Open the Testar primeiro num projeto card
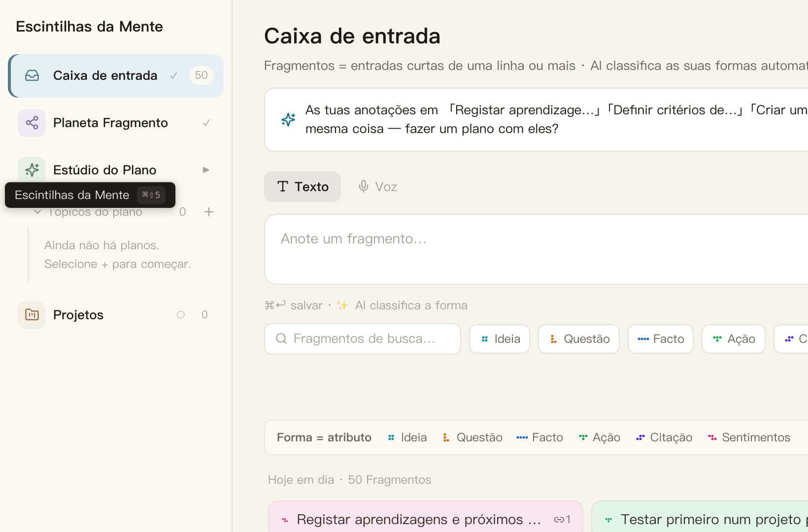The height and width of the screenshot is (532, 808). point(700,517)
